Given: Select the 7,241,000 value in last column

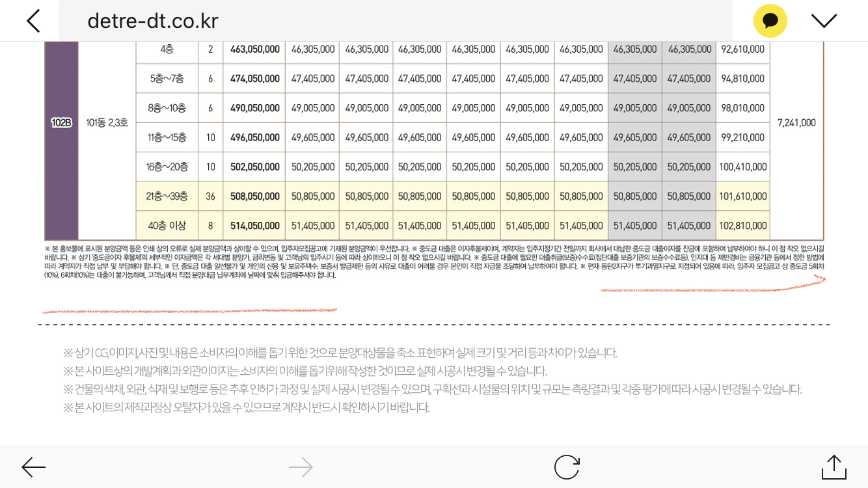Looking at the screenshot, I should pos(796,122).
